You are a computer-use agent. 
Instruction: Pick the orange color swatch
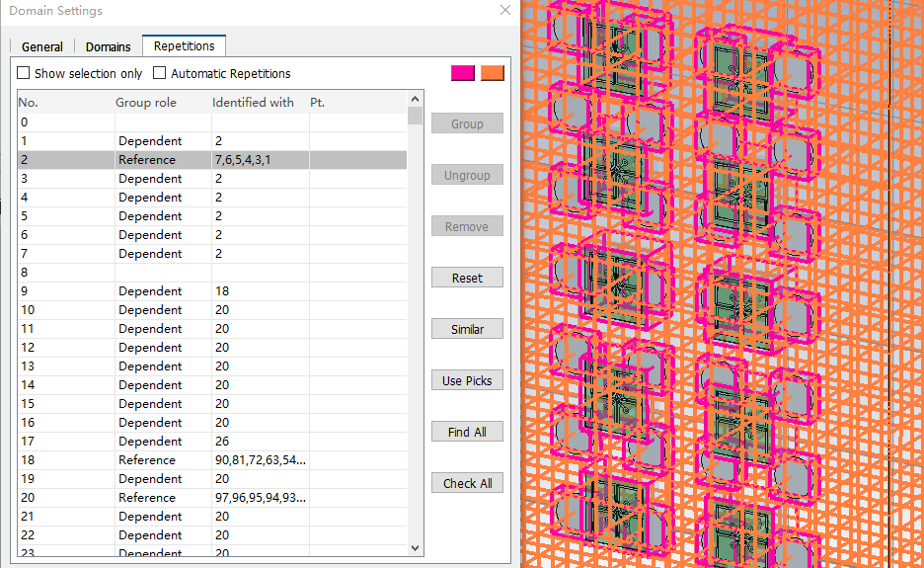pos(492,73)
